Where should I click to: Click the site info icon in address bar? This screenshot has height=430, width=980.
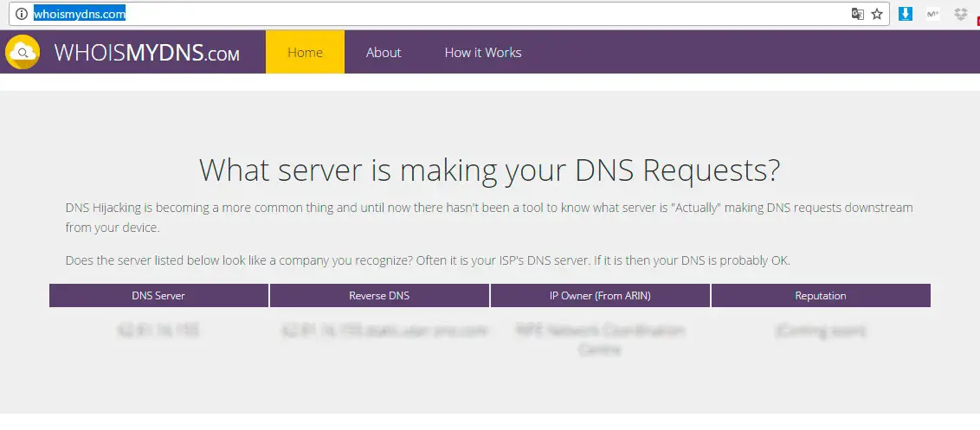tap(22, 14)
